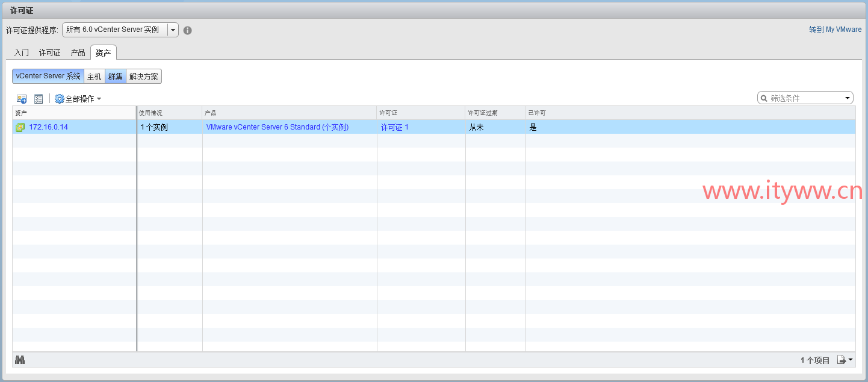Click into the 筛选条件 filter field
Screen dimensions: 868x382
(x=805, y=98)
